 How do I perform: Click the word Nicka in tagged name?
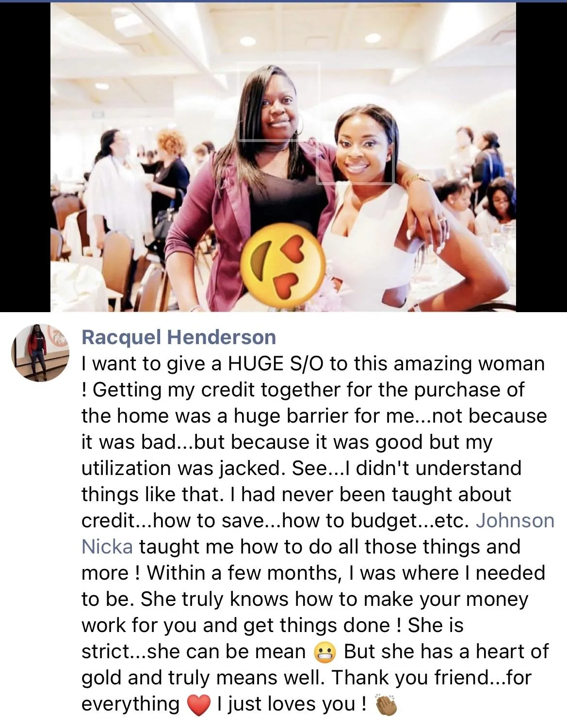click(x=107, y=547)
